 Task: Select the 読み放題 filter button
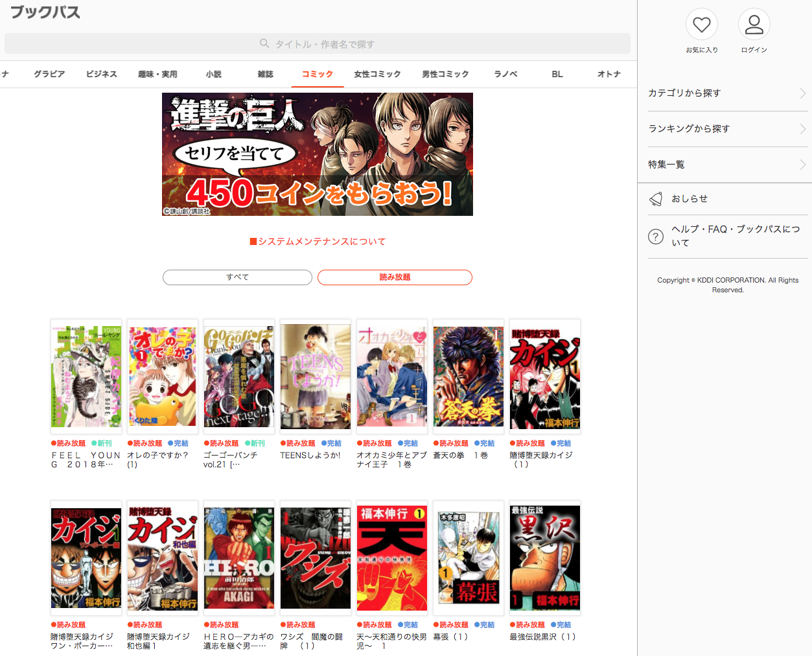(x=395, y=277)
